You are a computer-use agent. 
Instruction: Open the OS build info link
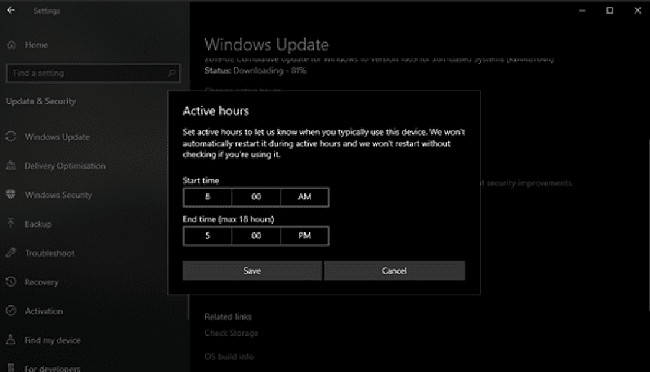pos(229,357)
